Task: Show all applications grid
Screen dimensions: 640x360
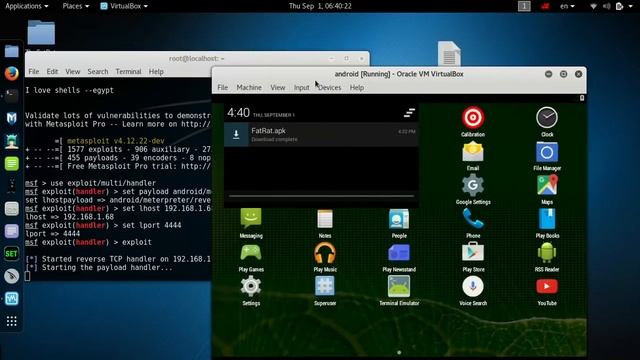Action: point(11,321)
